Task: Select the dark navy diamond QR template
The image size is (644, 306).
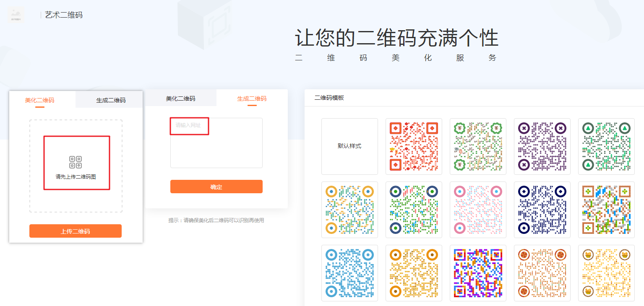Action: point(542,210)
